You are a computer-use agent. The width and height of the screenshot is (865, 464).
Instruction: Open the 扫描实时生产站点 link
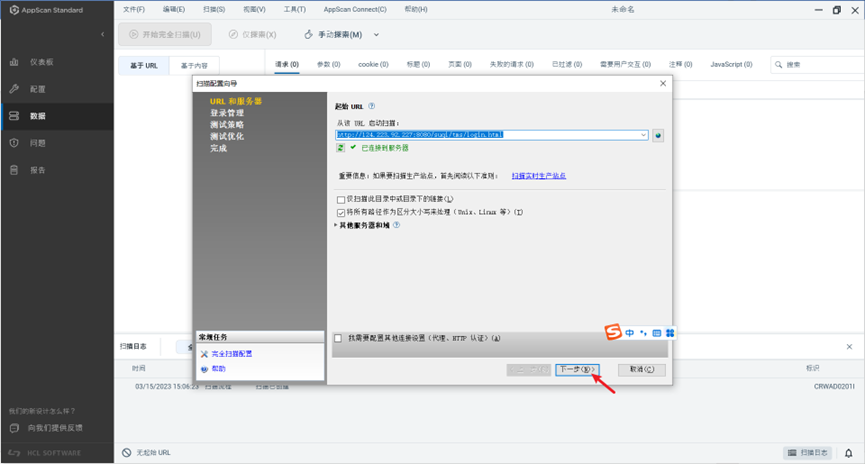coord(538,176)
